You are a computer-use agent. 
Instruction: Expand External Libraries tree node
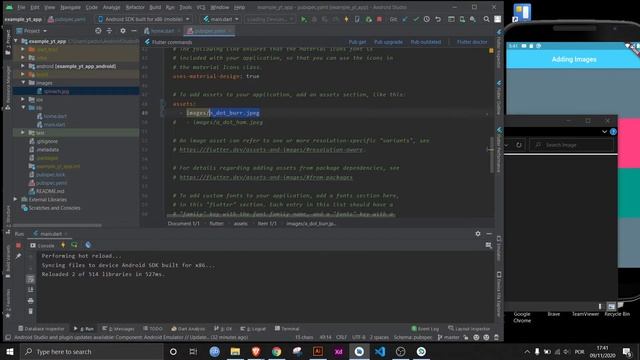[16, 199]
